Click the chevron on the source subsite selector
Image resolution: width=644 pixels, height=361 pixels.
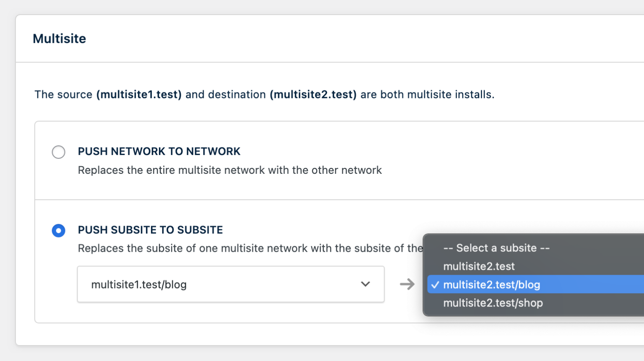click(x=365, y=284)
